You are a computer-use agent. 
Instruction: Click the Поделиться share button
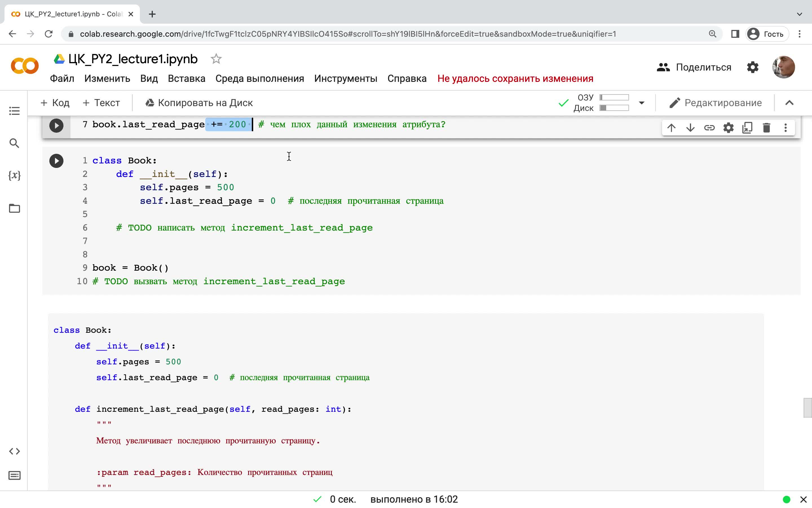pyautogui.click(x=694, y=67)
